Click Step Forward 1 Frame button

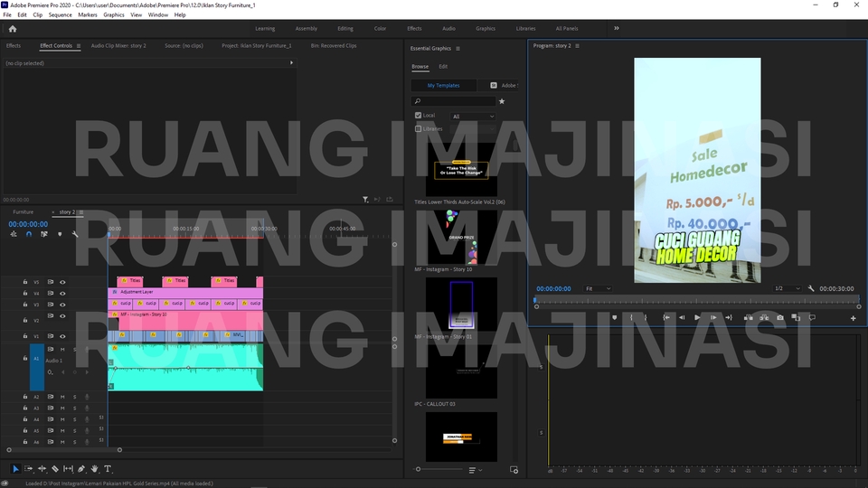pyautogui.click(x=713, y=317)
